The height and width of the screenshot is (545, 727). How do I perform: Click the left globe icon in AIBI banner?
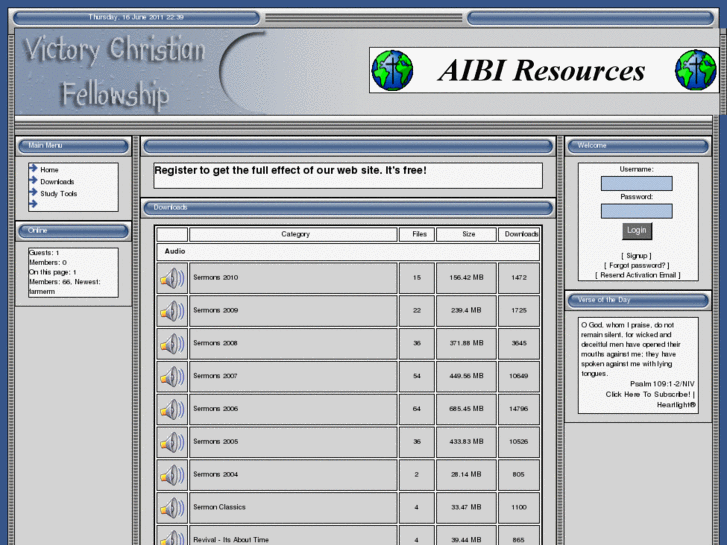point(392,71)
